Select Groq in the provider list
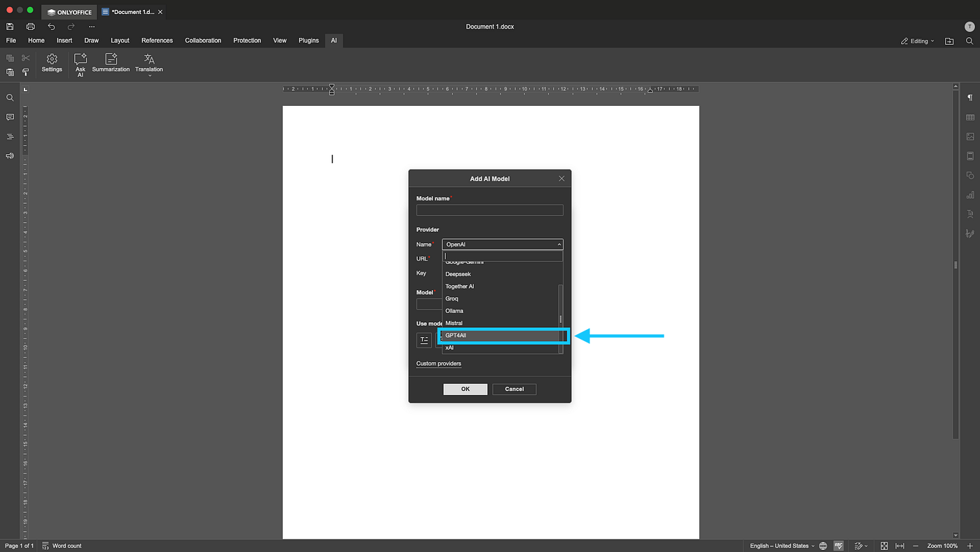The height and width of the screenshot is (552, 980). click(x=500, y=298)
